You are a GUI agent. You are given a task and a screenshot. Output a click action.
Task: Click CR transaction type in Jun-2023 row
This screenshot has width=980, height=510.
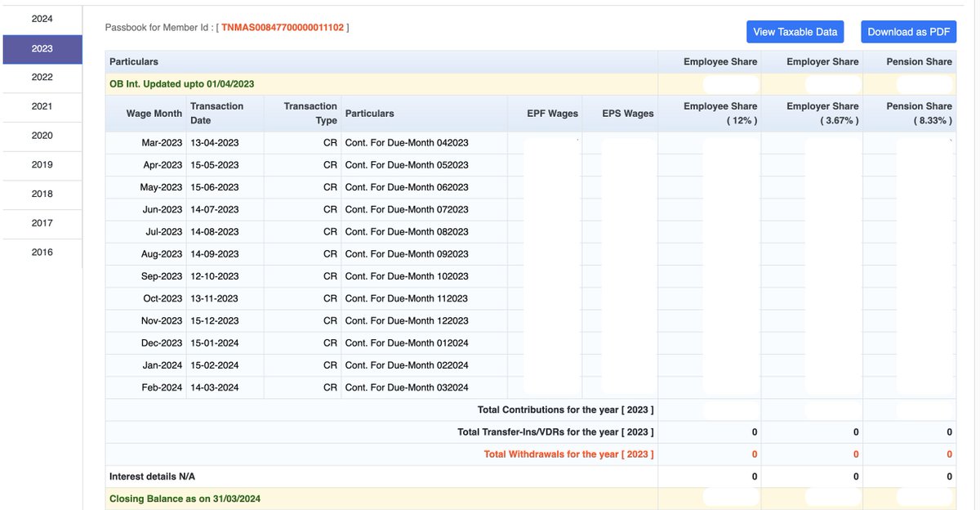330,209
